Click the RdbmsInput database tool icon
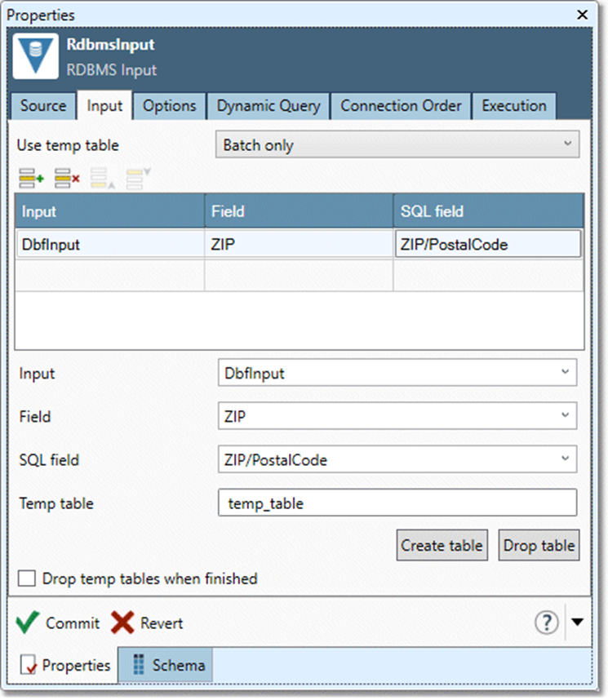The image size is (608, 700). click(x=35, y=55)
